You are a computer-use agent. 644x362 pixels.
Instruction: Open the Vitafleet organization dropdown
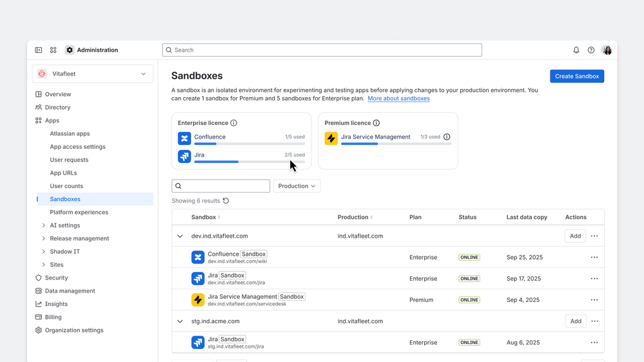[x=93, y=74]
